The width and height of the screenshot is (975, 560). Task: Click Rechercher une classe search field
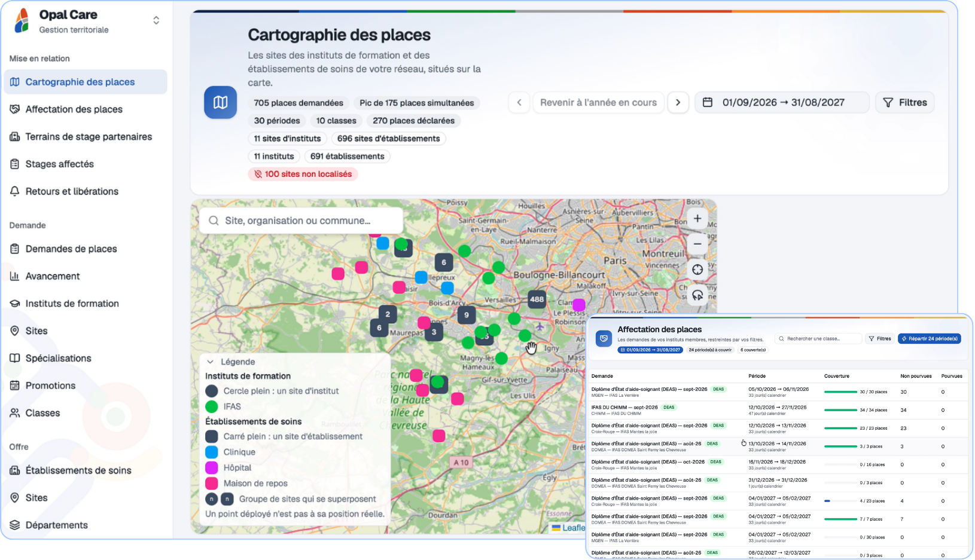point(818,339)
